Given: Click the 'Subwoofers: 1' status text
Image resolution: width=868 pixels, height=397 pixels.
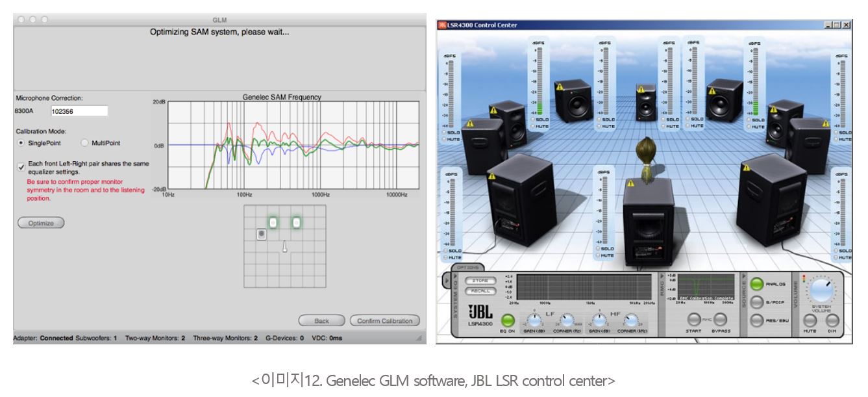Looking at the screenshot, I should [96, 339].
